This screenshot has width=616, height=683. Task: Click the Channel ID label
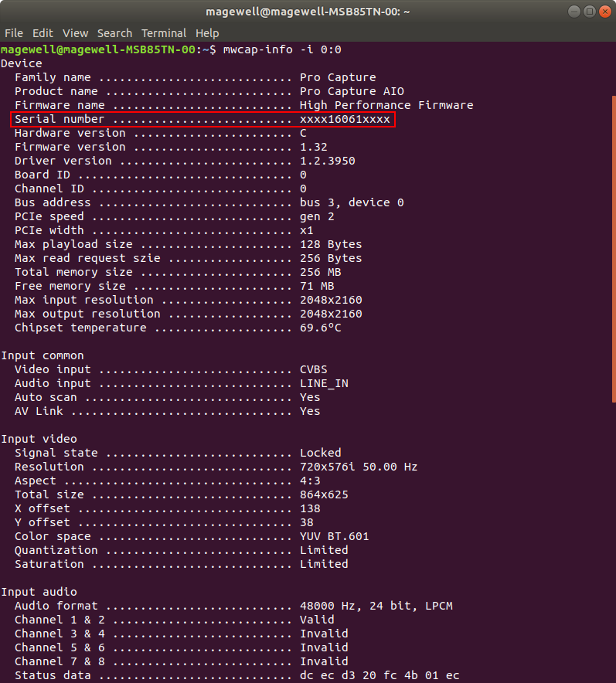(x=49, y=189)
